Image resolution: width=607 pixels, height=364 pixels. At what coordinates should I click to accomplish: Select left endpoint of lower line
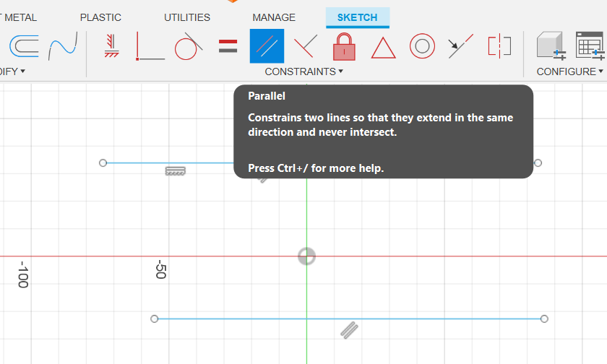(x=155, y=318)
